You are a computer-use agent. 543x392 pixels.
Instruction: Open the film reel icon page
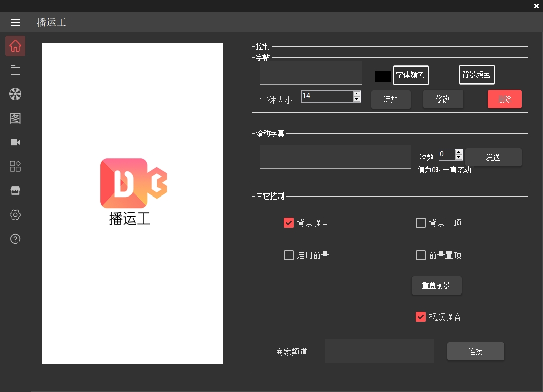click(x=15, y=94)
